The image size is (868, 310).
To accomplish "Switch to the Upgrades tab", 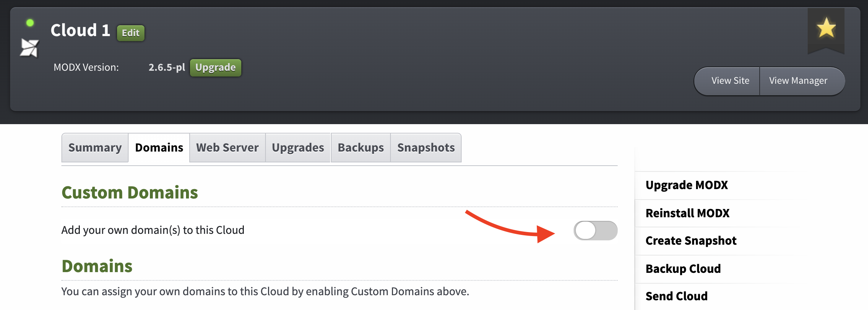I will click(x=297, y=148).
